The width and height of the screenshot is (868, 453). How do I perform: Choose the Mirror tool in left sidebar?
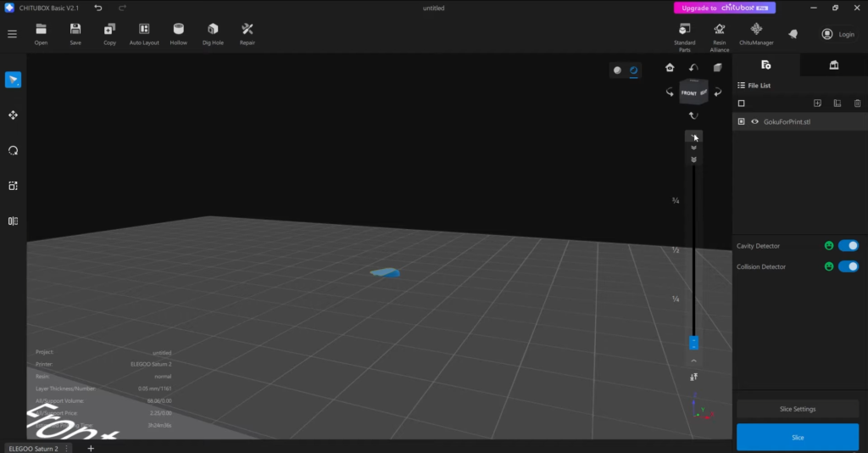pos(13,221)
